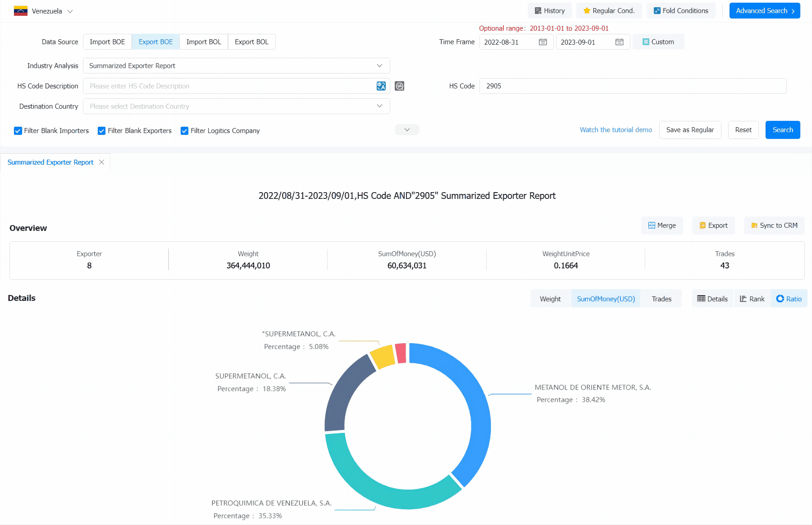Open Destination Country dropdown
The image size is (812, 525).
tap(237, 106)
